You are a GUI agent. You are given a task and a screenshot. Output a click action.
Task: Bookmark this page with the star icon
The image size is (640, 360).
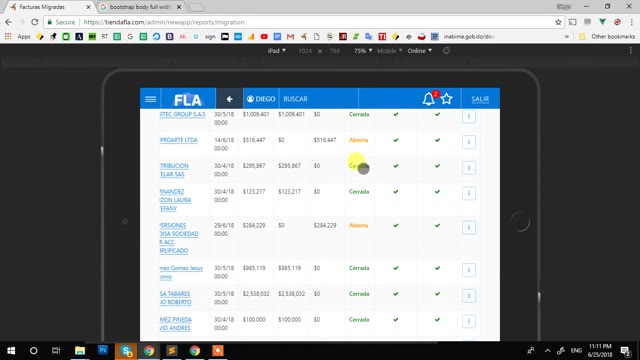point(558,22)
